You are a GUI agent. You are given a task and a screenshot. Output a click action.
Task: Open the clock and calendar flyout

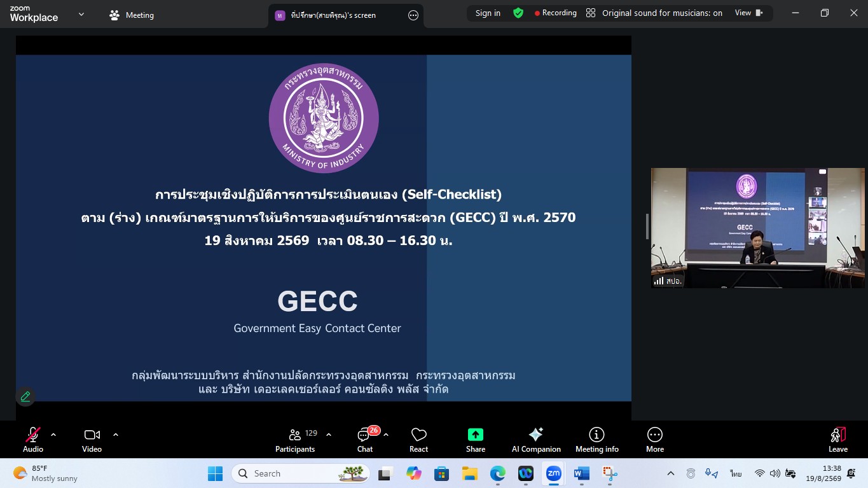(823, 473)
